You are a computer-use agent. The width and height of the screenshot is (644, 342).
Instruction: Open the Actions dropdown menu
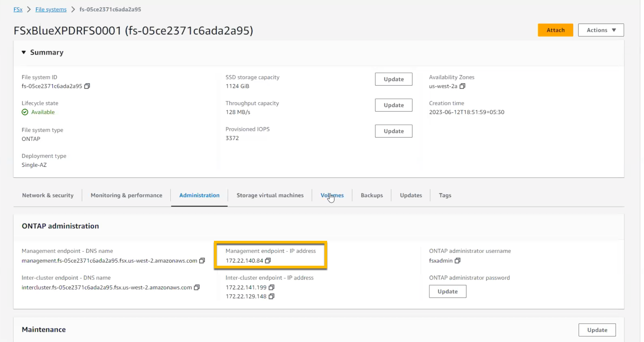(601, 30)
